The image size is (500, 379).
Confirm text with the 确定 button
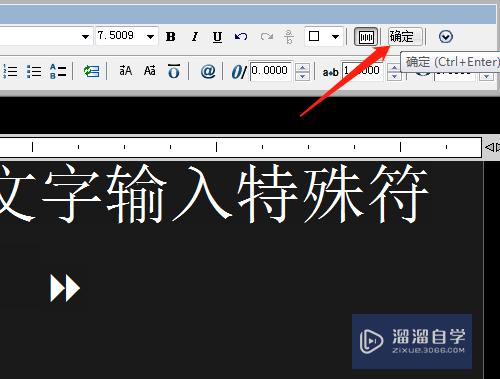click(405, 37)
